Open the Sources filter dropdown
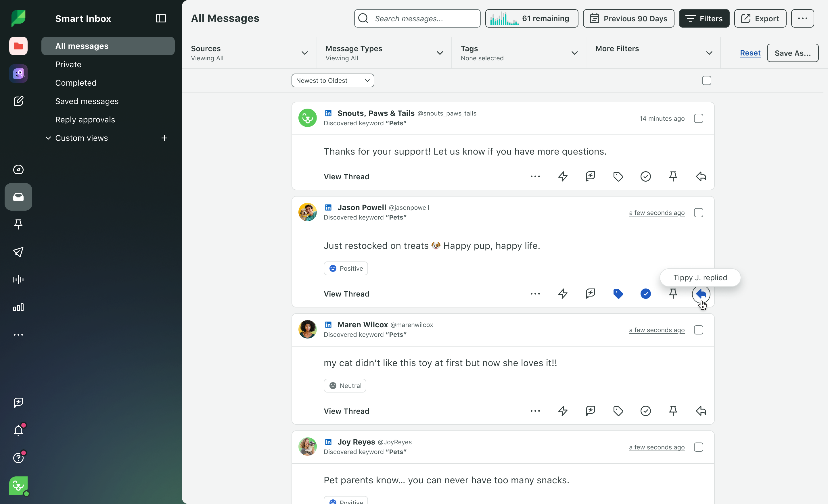Viewport: 828px width, 504px height. click(x=249, y=53)
